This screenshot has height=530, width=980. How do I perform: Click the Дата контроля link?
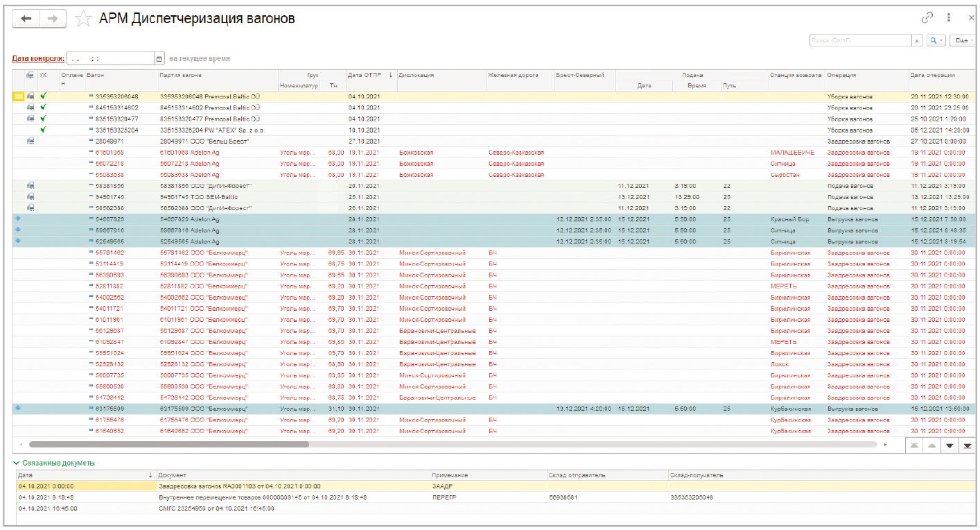pyautogui.click(x=38, y=59)
